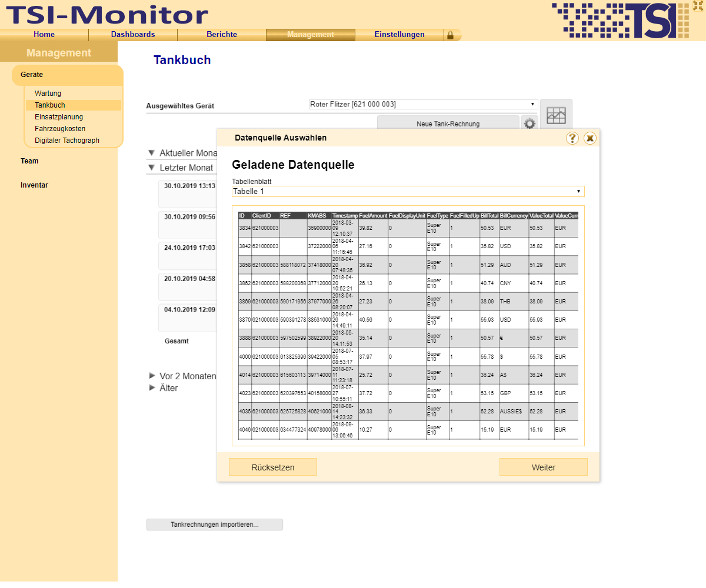Open Digitaler Tachograph in sidebar
This screenshot has height=588, width=706.
(x=67, y=141)
